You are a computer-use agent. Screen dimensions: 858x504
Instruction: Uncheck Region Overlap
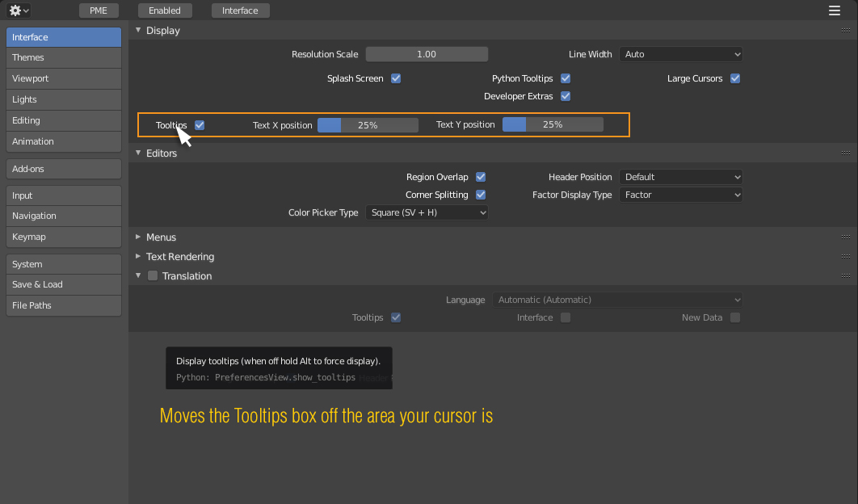[481, 178]
